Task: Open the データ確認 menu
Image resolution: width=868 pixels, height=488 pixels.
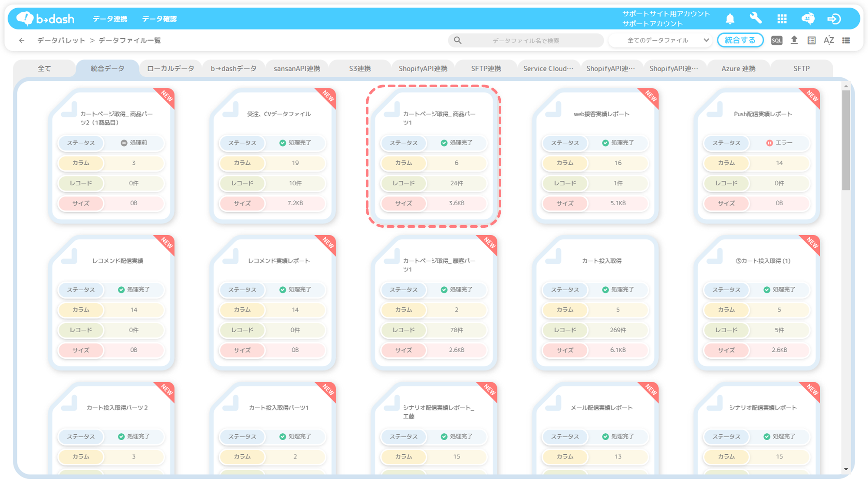Action: tap(159, 19)
